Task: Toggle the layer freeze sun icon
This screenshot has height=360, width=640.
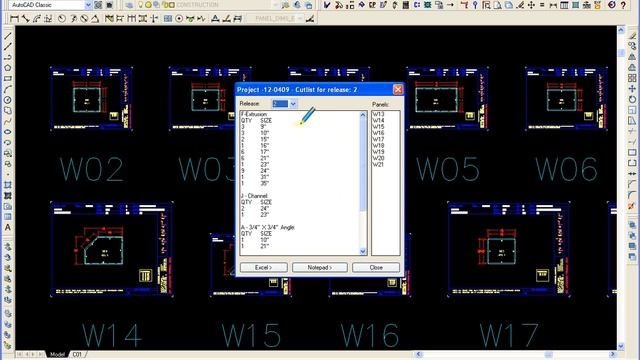Action: (x=149, y=5)
